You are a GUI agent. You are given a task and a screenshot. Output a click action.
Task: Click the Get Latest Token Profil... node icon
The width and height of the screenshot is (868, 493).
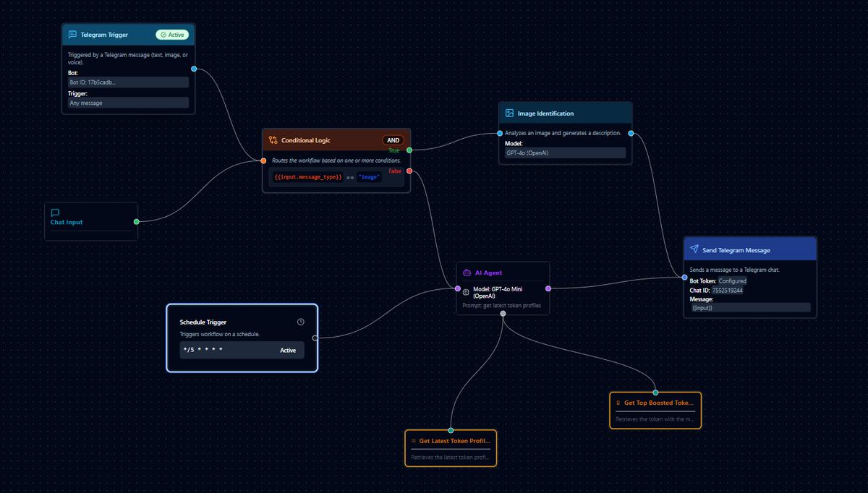pos(413,440)
